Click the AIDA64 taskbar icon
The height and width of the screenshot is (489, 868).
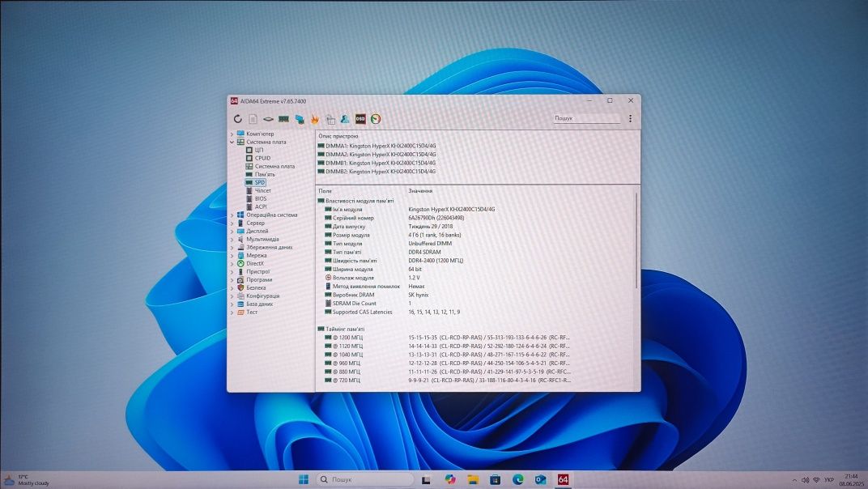[563, 479]
